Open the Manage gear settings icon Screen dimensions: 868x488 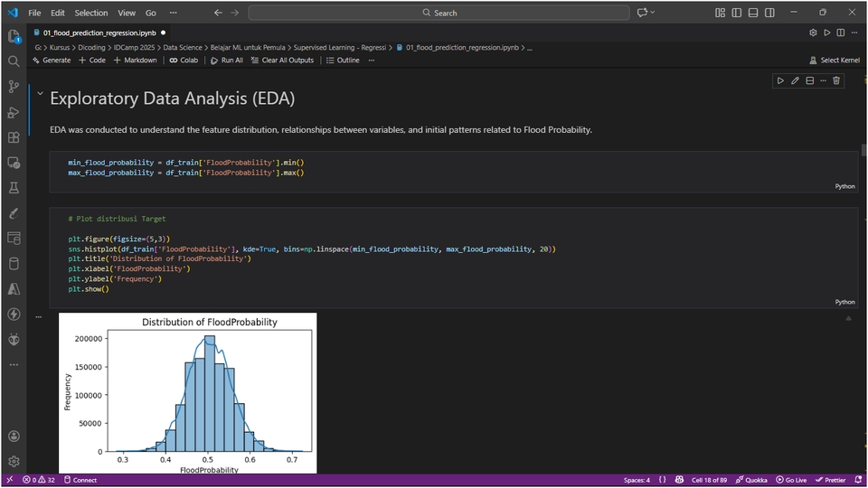point(14,461)
